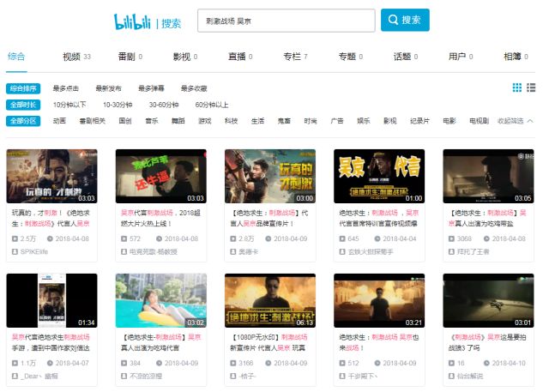Image resolution: width=549 pixels, height=392 pixels.
Task: Open the 06:13 video thumbnail
Action: pyautogui.click(x=270, y=300)
